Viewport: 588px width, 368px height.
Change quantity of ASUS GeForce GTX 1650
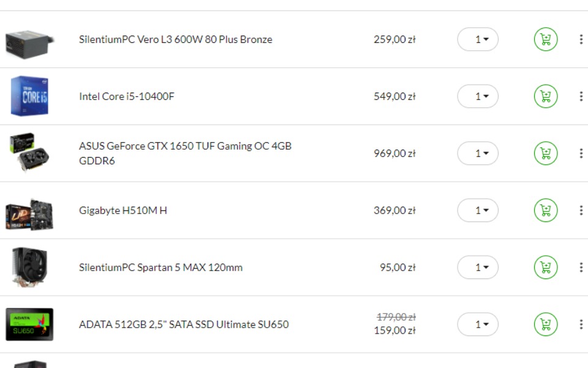coord(478,153)
